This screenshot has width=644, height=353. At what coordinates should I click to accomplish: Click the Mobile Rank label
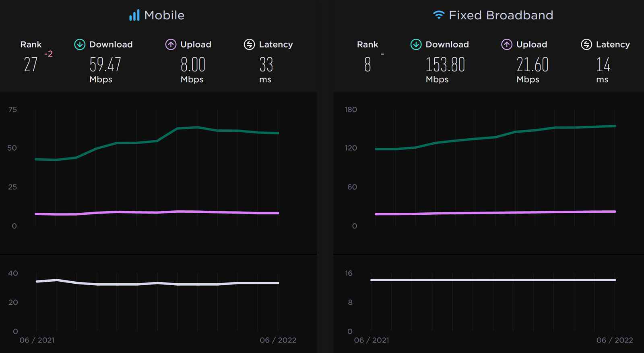point(31,44)
